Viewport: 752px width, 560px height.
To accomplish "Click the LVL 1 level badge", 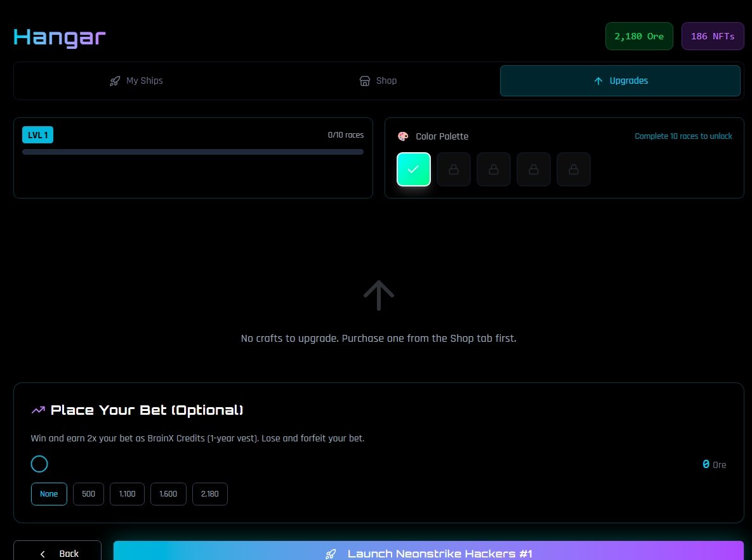I will [37, 135].
